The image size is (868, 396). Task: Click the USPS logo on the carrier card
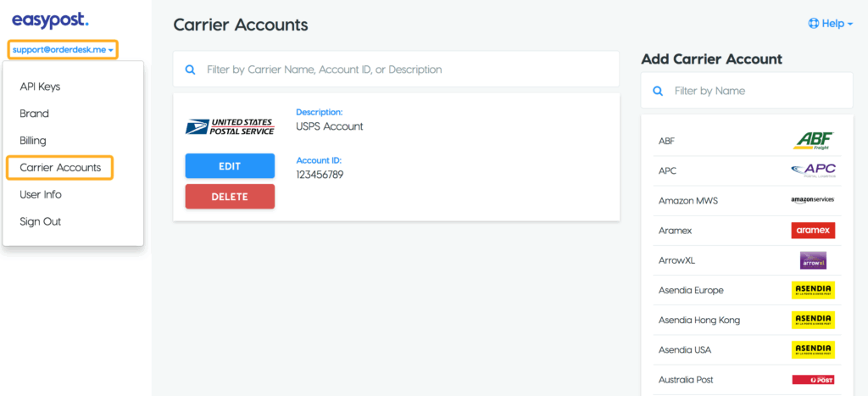coord(230,127)
